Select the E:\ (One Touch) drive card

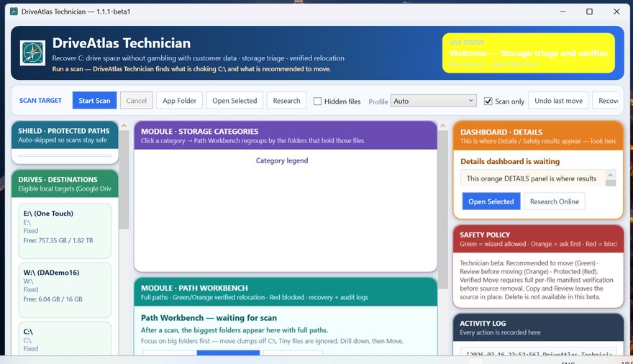65,230
